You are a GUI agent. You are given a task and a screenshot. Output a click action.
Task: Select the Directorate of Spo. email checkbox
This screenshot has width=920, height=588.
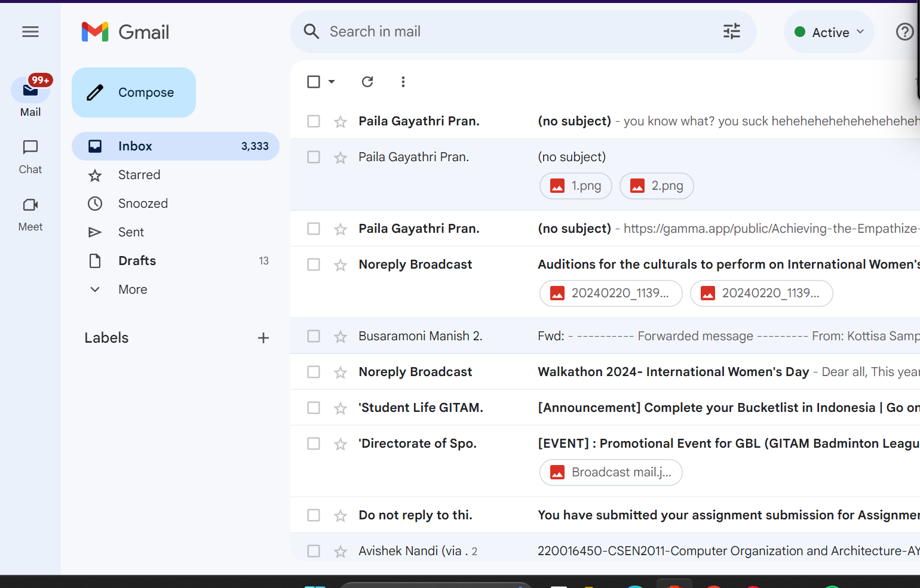tap(314, 444)
